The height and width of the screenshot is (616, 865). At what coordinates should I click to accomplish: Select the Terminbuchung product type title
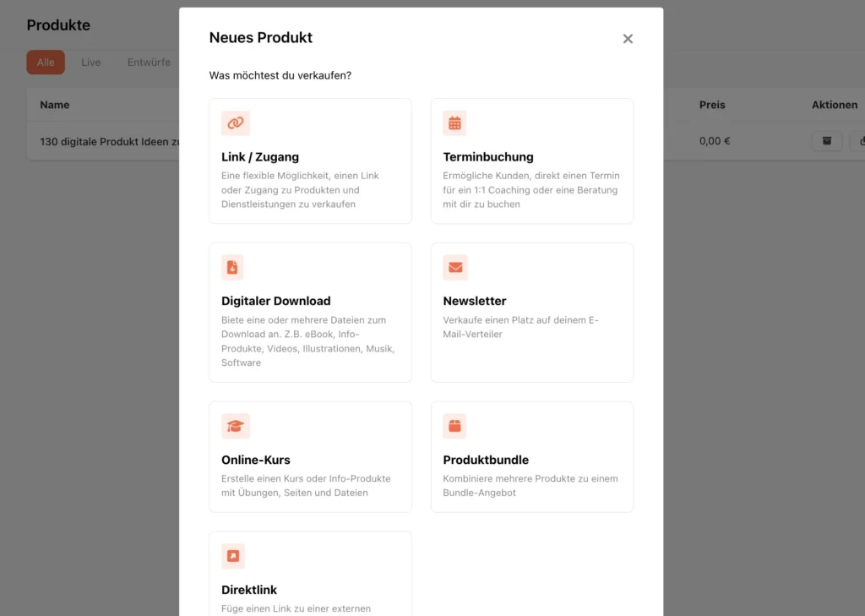coord(488,157)
